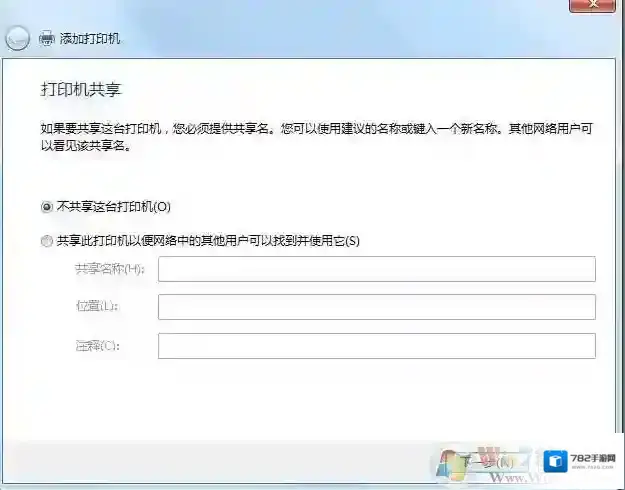
Task: Enable the 共享此打印机 radio option
Action: point(46,241)
